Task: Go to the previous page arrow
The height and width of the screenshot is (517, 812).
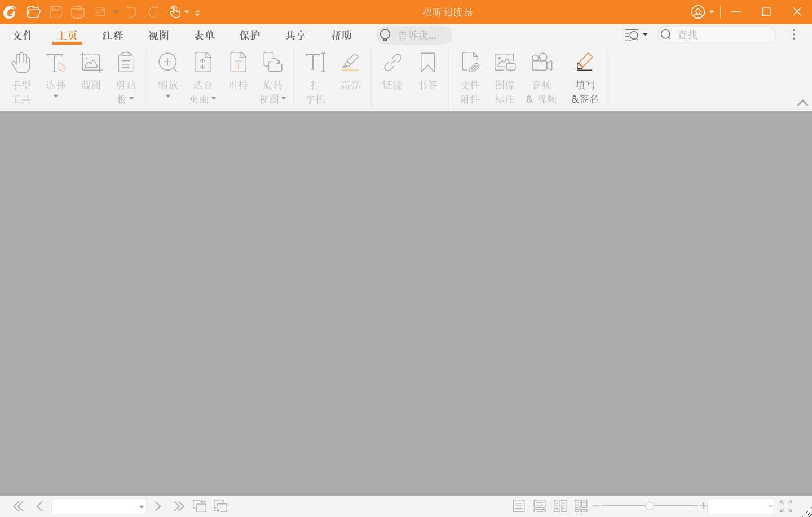Action: 39,506
